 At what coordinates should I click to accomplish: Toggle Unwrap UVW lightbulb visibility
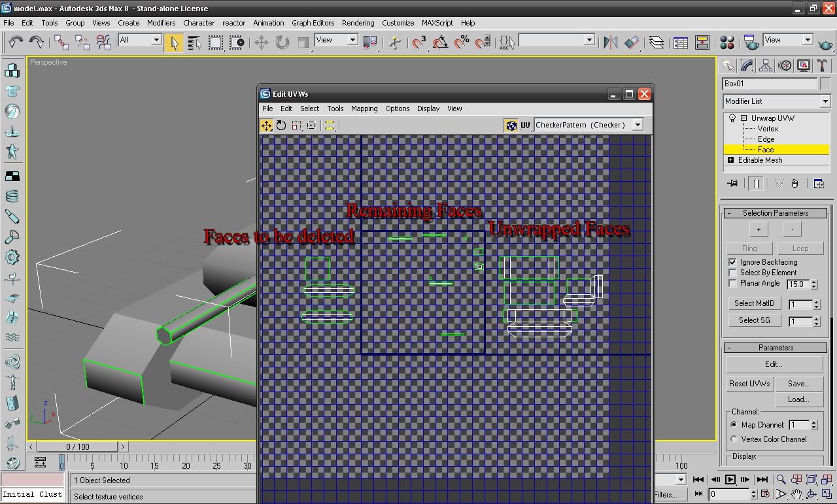pyautogui.click(x=733, y=118)
